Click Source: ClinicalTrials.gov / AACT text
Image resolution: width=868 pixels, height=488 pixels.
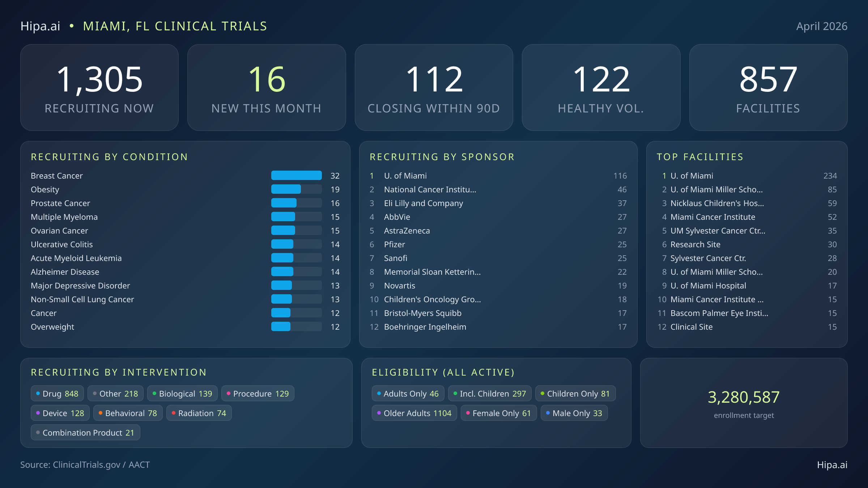coord(85,465)
